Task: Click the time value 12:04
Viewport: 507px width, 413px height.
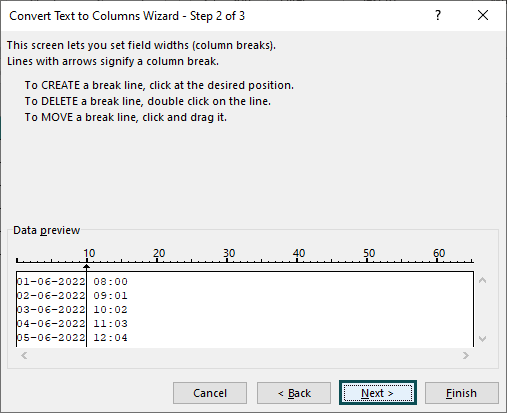Action: [110, 338]
